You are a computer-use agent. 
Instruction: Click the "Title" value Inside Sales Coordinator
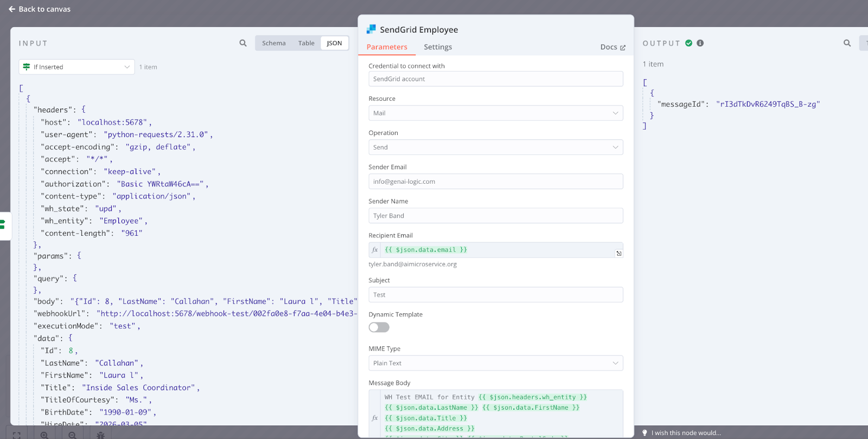click(138, 388)
